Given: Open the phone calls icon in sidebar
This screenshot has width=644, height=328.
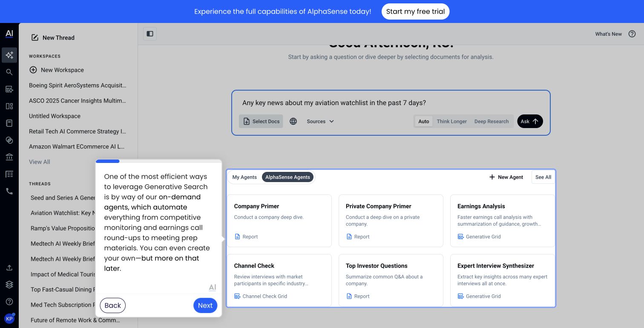Looking at the screenshot, I should click(x=9, y=191).
